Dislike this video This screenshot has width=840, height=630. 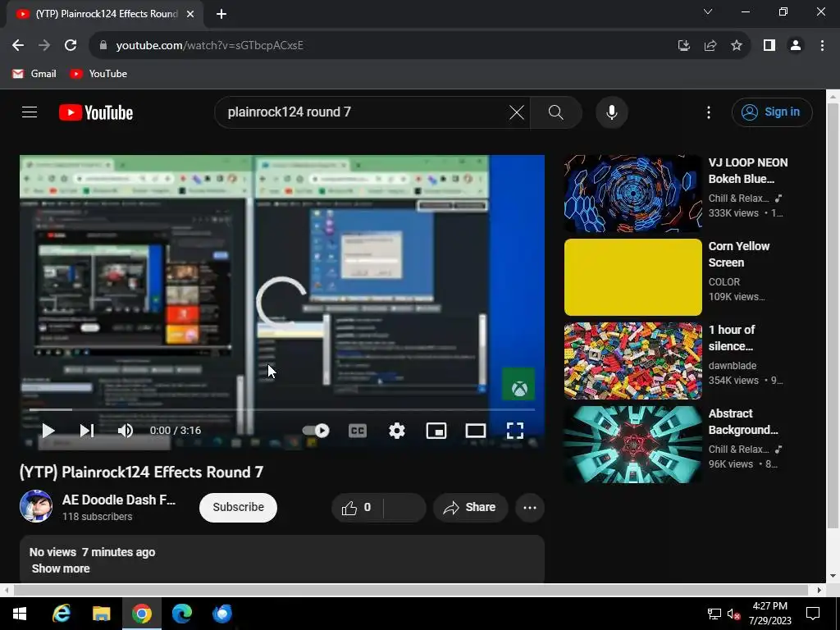tap(404, 507)
